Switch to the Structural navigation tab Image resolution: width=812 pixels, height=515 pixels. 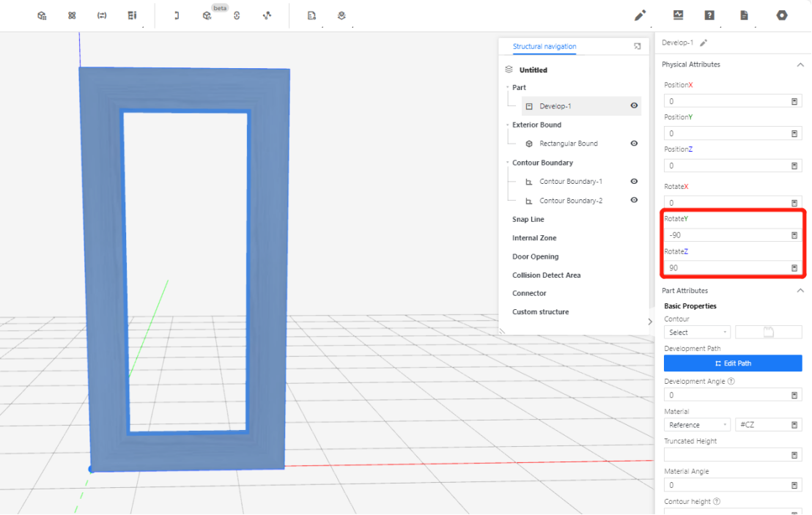click(x=544, y=46)
